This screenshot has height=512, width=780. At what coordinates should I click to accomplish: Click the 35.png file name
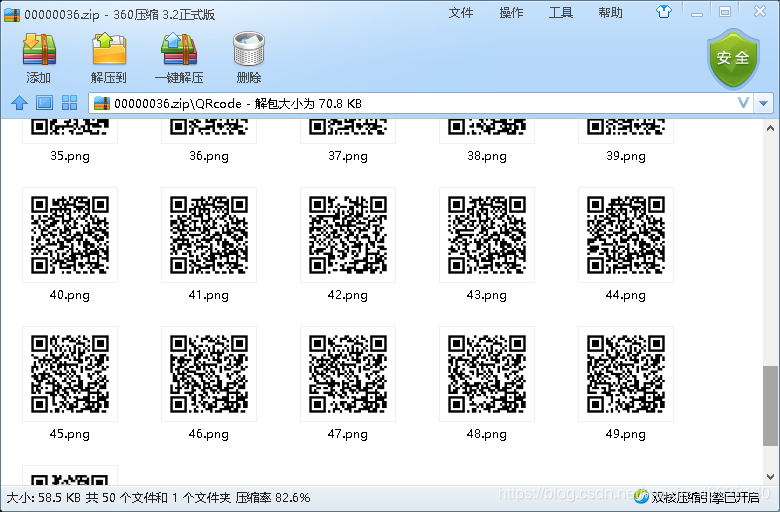click(x=70, y=156)
